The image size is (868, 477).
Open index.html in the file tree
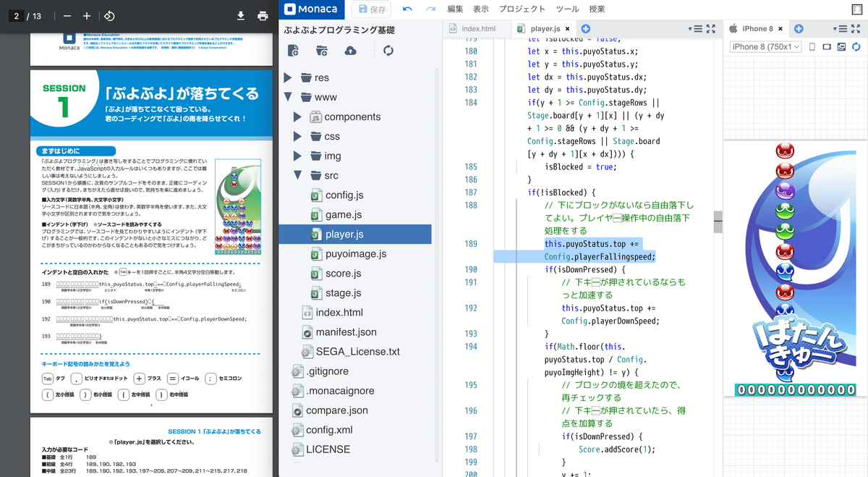pyautogui.click(x=339, y=313)
